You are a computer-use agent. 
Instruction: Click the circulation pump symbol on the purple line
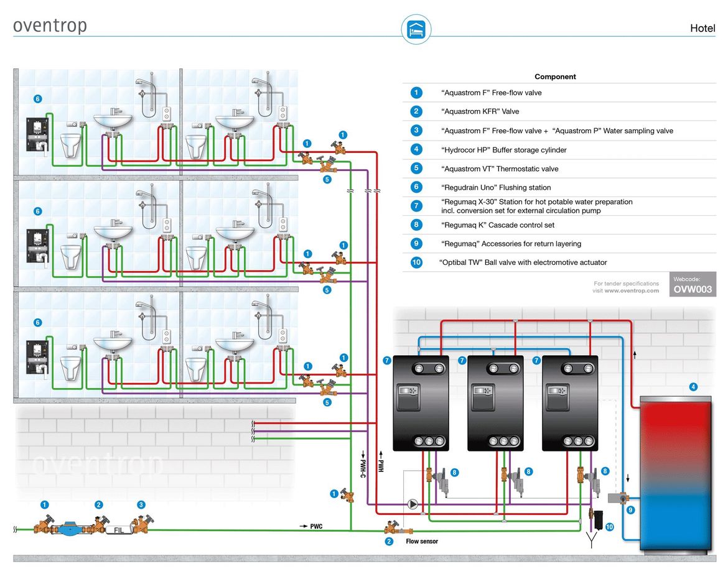[413, 504]
